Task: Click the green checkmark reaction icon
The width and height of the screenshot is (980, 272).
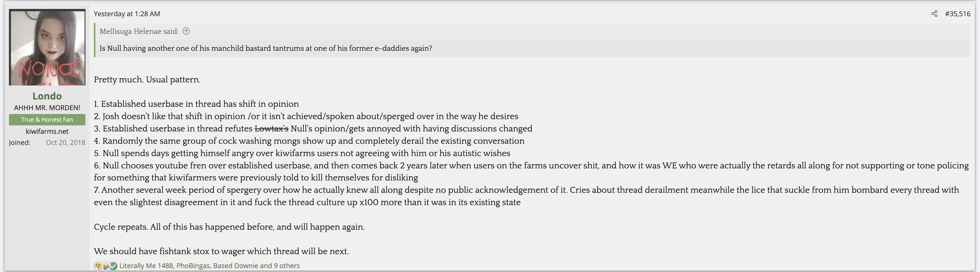Action: [113, 266]
